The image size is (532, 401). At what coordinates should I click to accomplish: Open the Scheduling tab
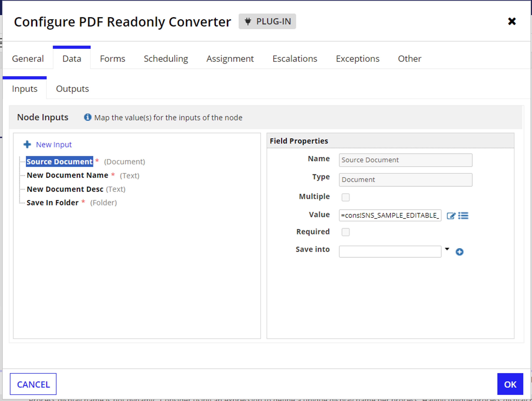tap(166, 59)
